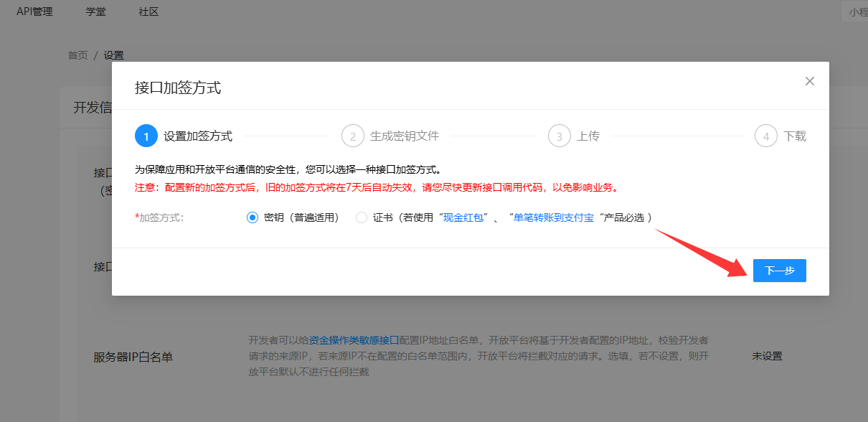Close the 接口加签方式 dialog via the X icon
The height and width of the screenshot is (422, 868).
pos(809,81)
